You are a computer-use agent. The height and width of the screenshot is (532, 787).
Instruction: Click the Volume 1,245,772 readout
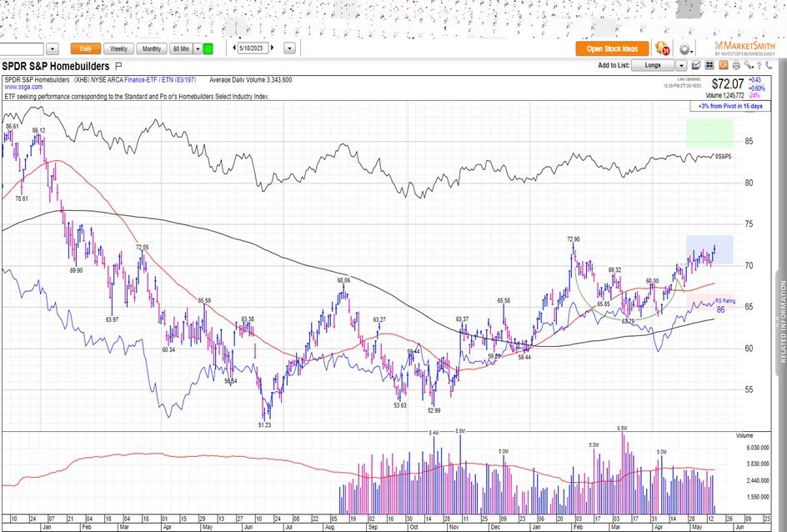tap(724, 95)
